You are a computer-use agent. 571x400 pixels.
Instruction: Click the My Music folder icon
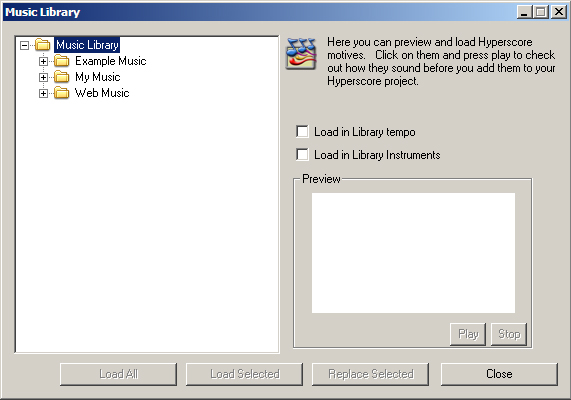pos(62,77)
